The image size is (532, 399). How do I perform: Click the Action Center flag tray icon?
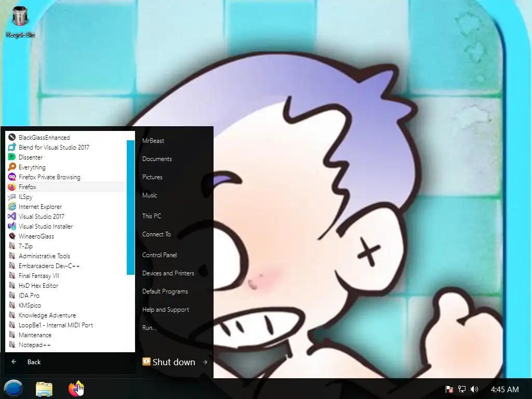[449, 389]
